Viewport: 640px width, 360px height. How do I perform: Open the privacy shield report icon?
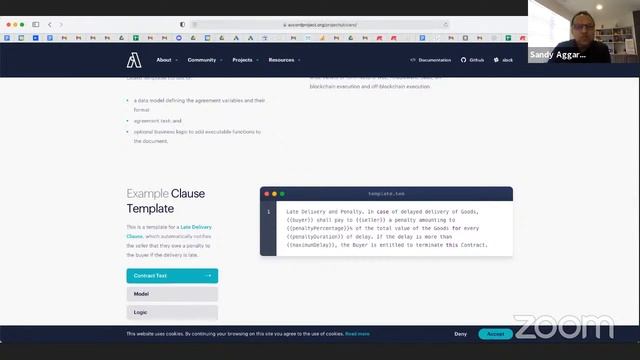point(182,24)
